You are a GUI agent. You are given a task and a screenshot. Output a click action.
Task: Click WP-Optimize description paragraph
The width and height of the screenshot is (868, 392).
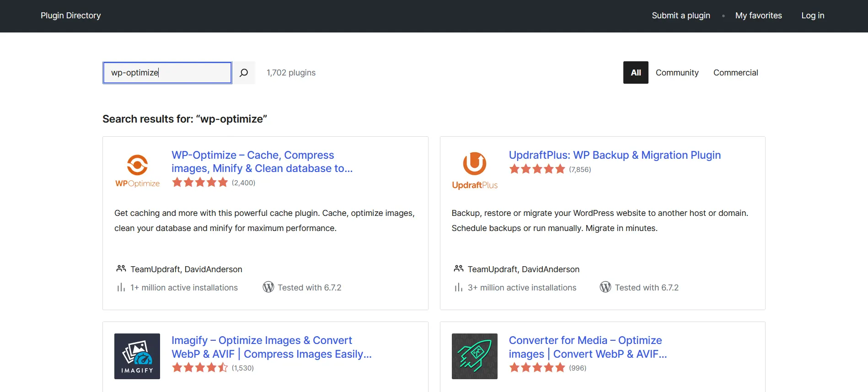(264, 220)
